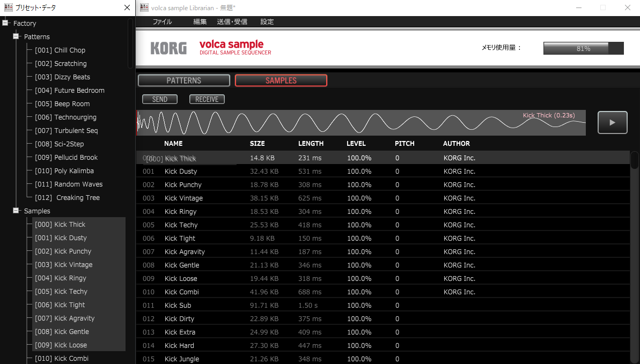Select sample row 015 Kick Jungle
Viewport: 640px width, 364px height.
(x=383, y=359)
